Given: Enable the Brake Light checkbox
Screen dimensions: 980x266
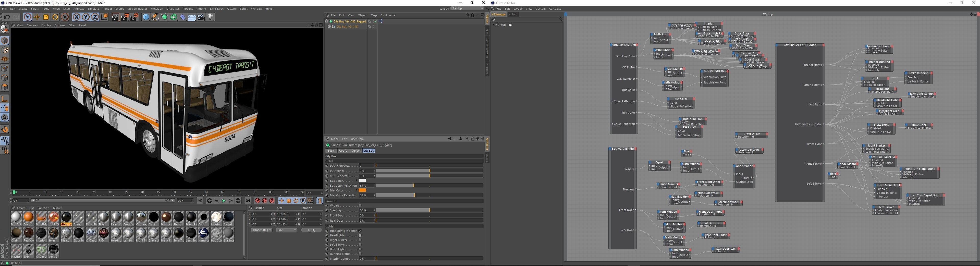Looking at the screenshot, I should [360, 249].
